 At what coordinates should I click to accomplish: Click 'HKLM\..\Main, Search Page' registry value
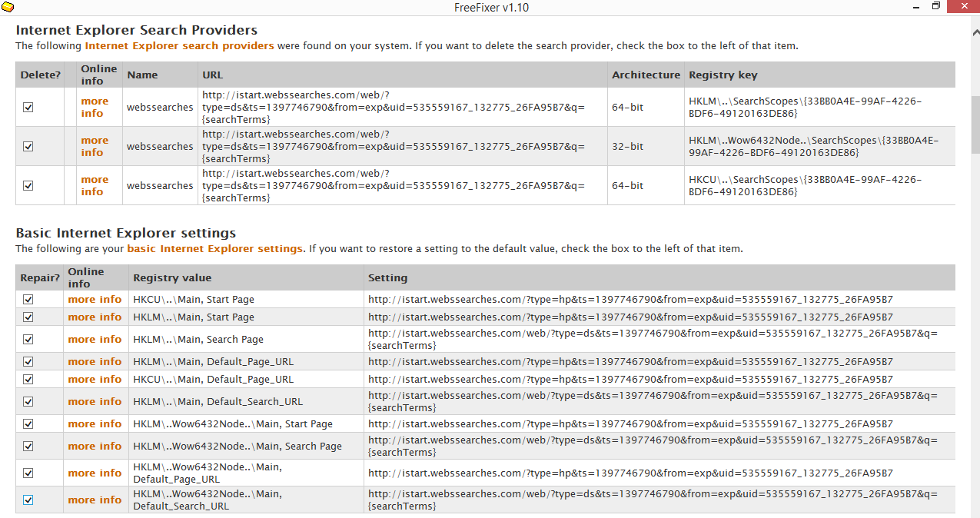coord(198,340)
